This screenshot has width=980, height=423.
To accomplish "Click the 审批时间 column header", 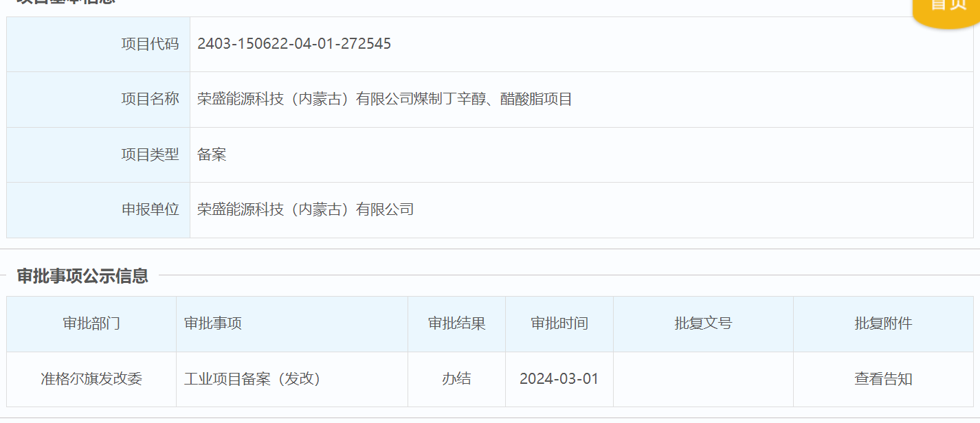I will click(x=559, y=323).
